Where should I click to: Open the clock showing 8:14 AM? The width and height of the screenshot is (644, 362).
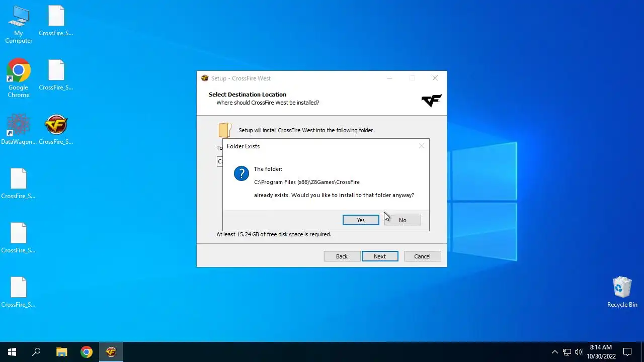[x=601, y=352]
